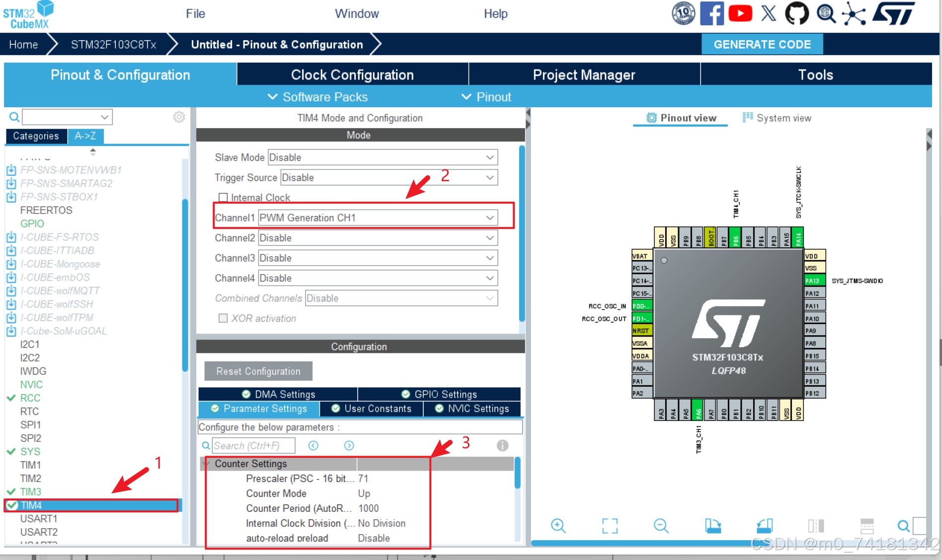Image resolution: width=942 pixels, height=560 pixels.
Task: Open the Channel2 dropdown
Action: point(378,238)
